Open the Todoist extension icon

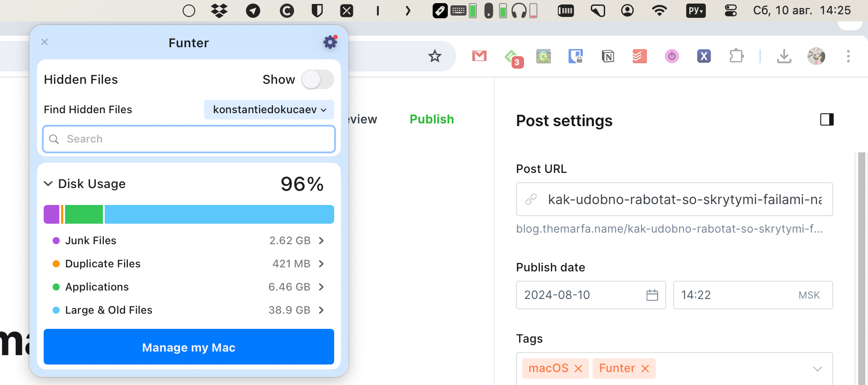pyautogui.click(x=640, y=56)
